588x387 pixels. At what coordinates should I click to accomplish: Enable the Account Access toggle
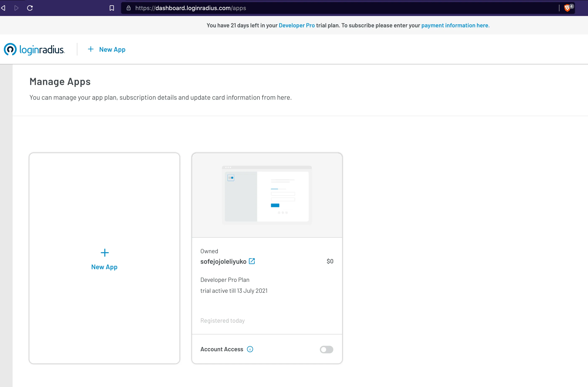pos(326,349)
